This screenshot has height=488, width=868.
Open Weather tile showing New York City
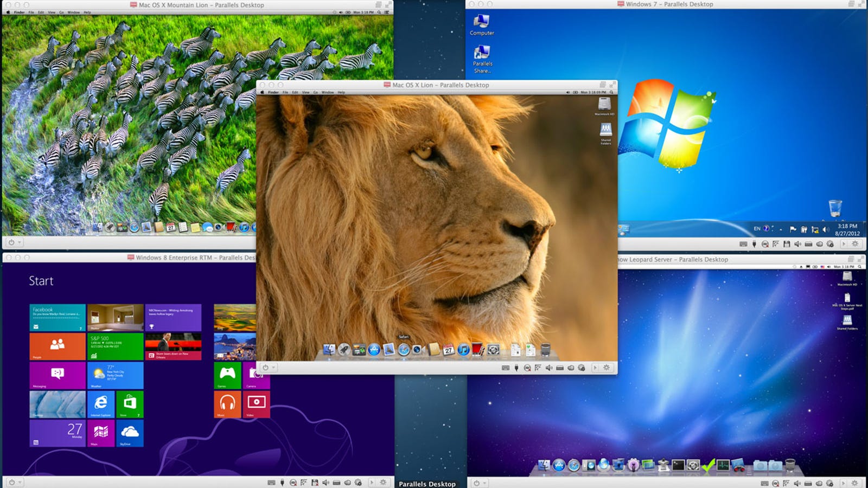coord(116,375)
